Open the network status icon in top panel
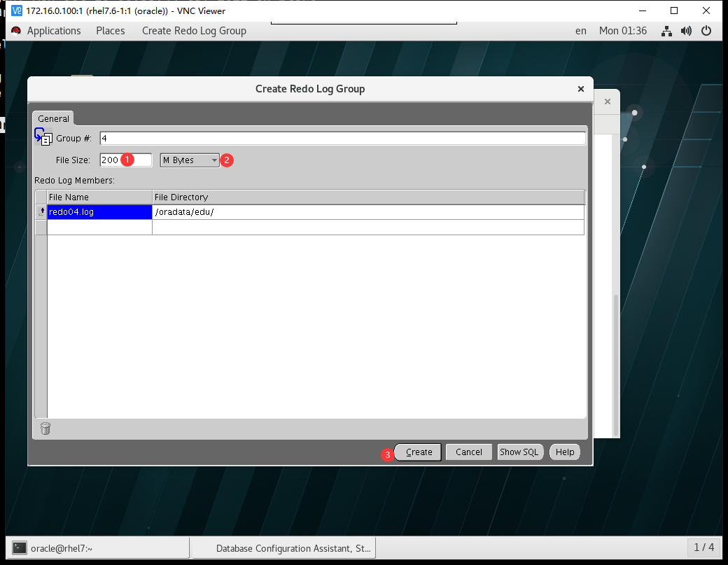The width and height of the screenshot is (728, 565). tap(666, 31)
